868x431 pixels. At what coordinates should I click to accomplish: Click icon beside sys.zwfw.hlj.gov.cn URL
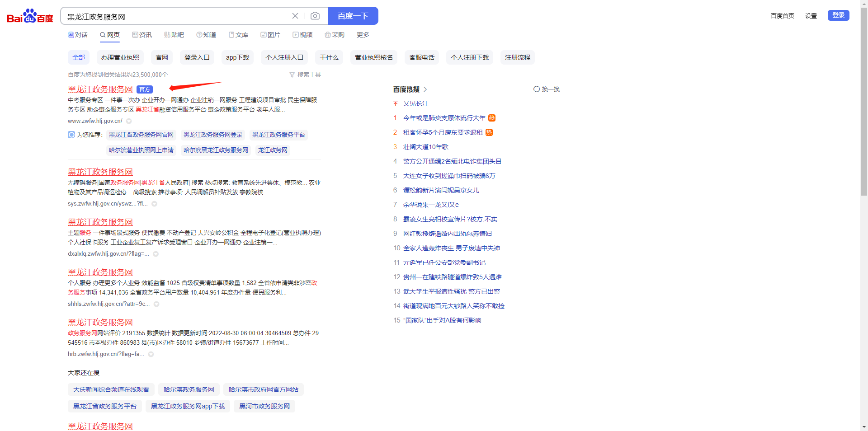click(154, 204)
